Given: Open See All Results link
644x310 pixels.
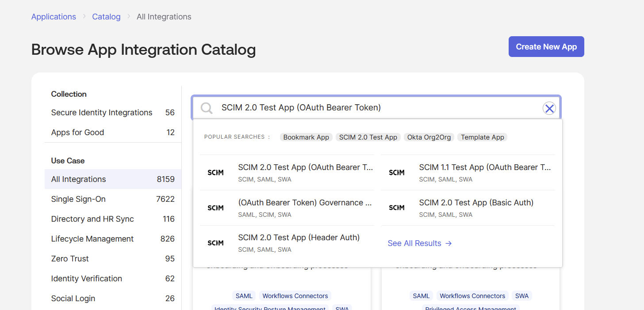Looking at the screenshot, I should click(x=414, y=243).
